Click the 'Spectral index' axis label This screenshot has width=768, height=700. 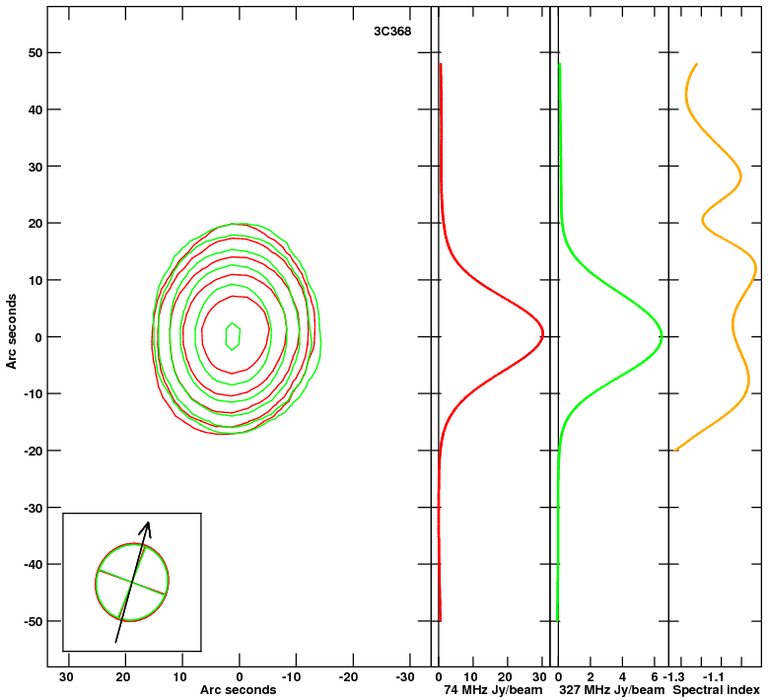pos(716,690)
